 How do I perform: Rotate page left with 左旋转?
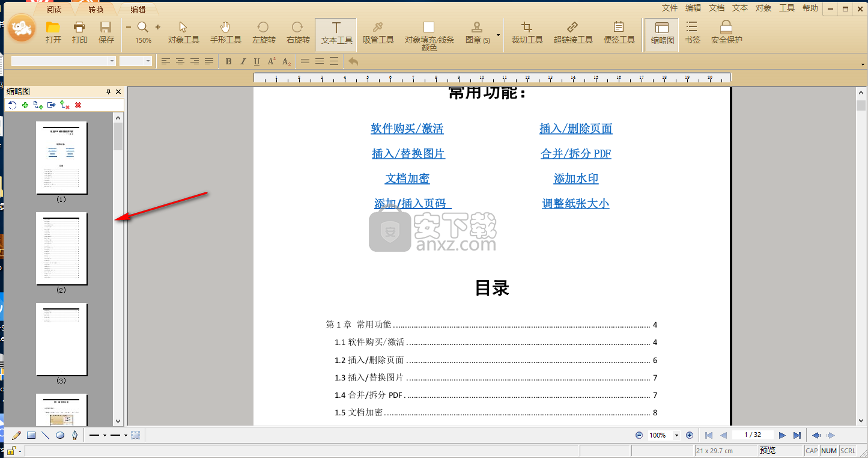click(263, 32)
